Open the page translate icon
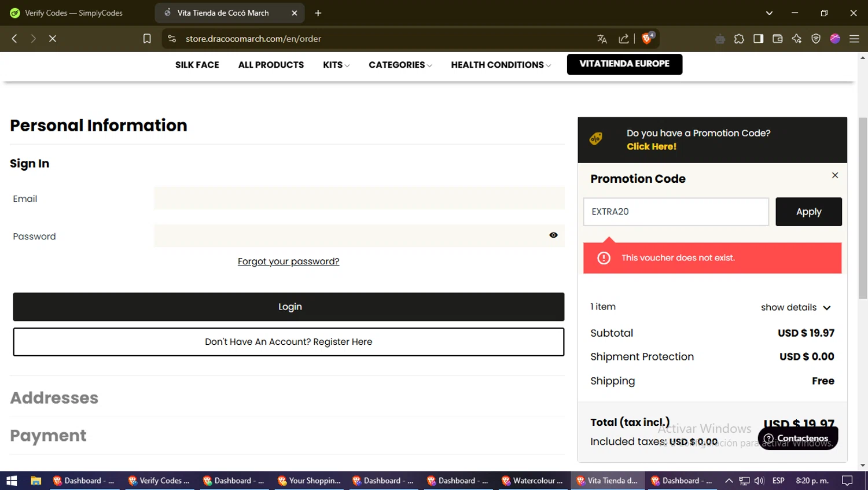 click(602, 39)
